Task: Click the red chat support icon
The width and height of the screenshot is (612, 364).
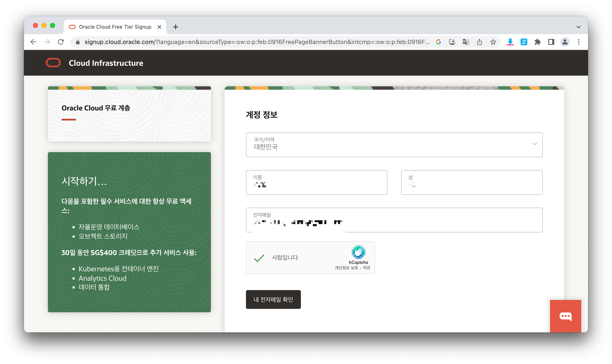Action: [x=565, y=316]
